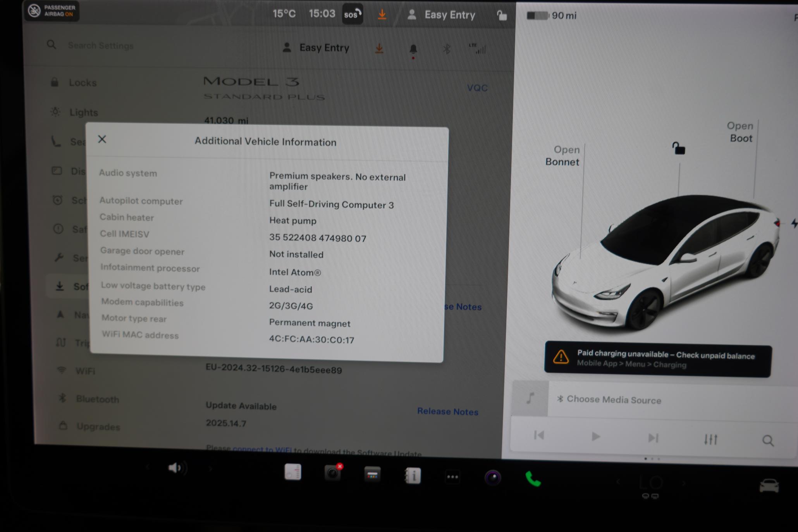Tap the orange download icon in top status bar
Screen dimensions: 798x532
pyautogui.click(x=382, y=15)
